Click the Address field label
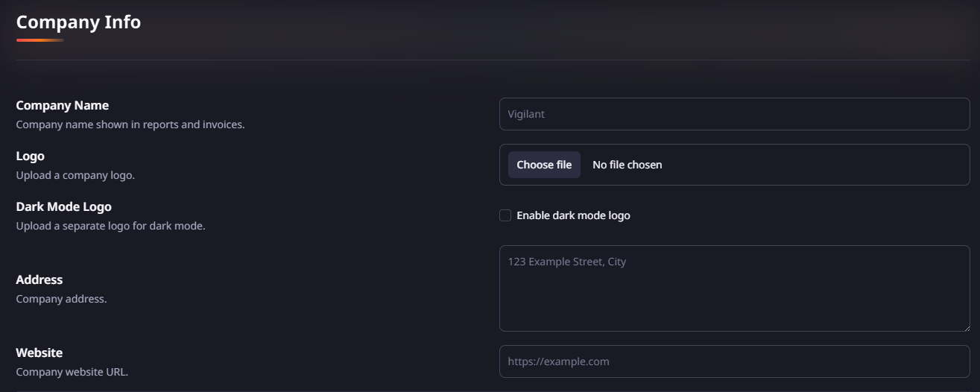The height and width of the screenshot is (392, 980). [x=39, y=280]
